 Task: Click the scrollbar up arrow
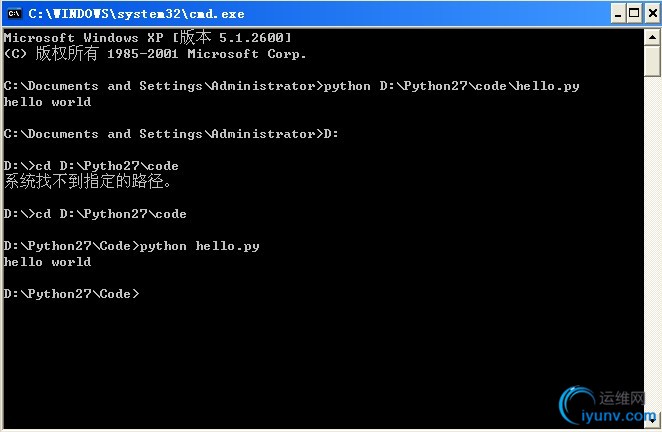(x=652, y=37)
